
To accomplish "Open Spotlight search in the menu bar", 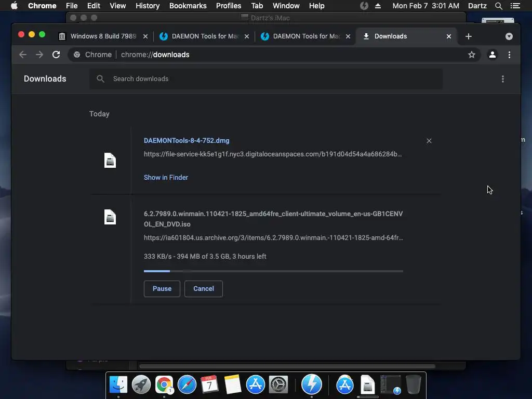I will pyautogui.click(x=498, y=6).
